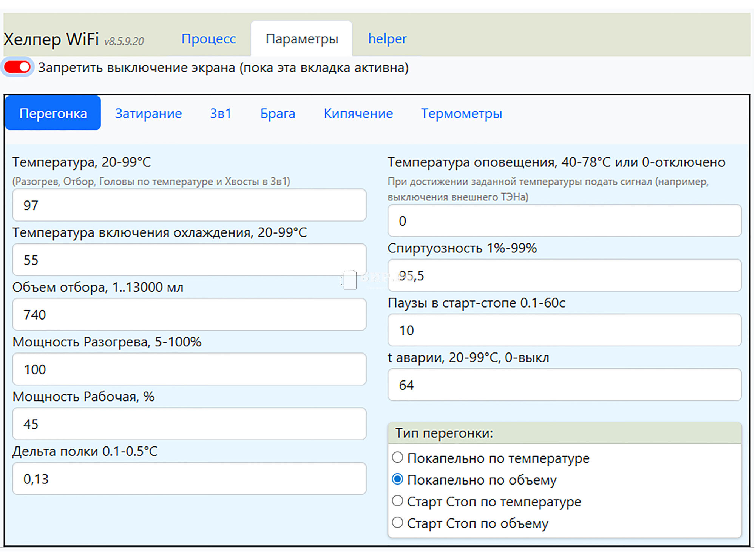Screen dimensions: 755x560
Task: Select the Перегонка tab button
Action: (53, 113)
